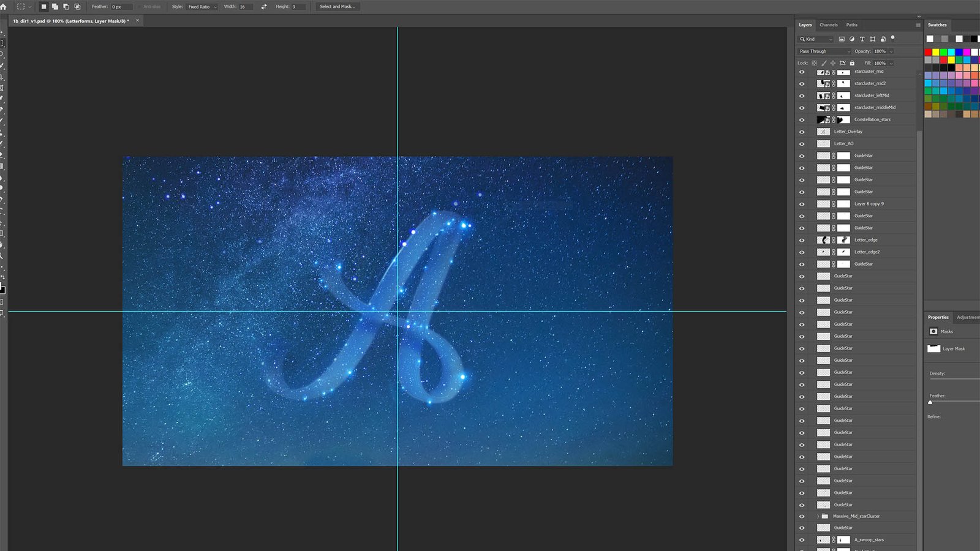
Task: Click the lock all layer attributes icon
Action: [x=852, y=63]
